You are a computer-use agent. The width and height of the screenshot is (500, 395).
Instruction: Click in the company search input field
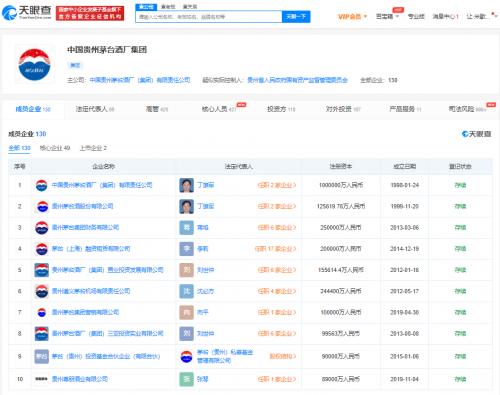[x=209, y=17]
